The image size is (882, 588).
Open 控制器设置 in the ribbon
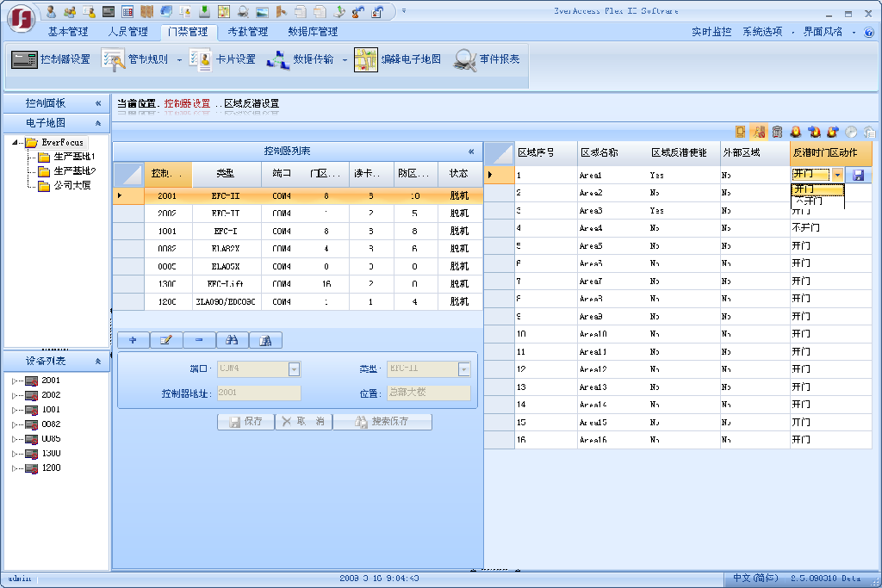[x=51, y=59]
